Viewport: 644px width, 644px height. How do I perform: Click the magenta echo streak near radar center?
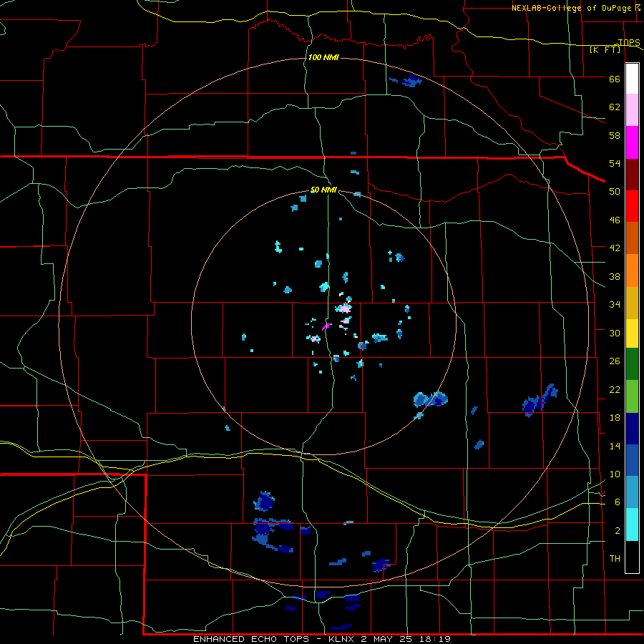[326, 326]
